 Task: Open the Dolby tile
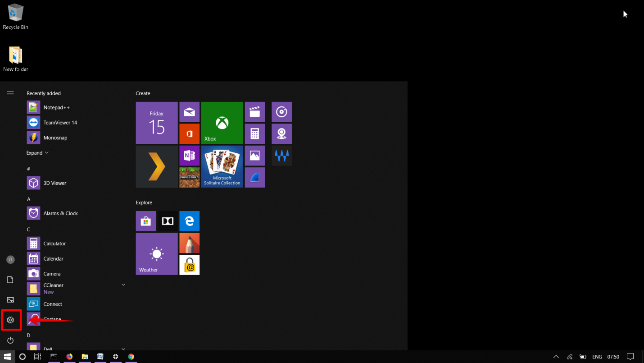pos(168,221)
